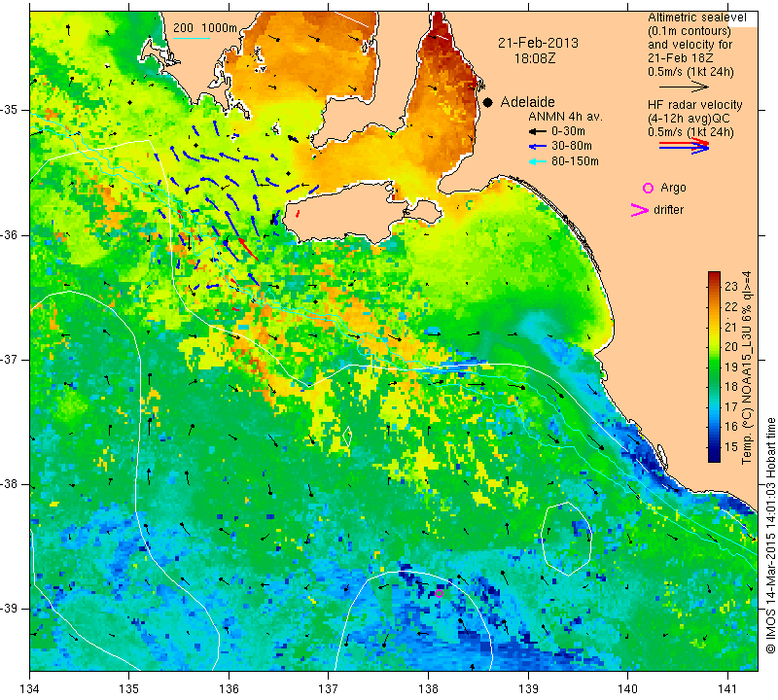The image size is (778, 700).
Task: Click the long red HF radar arrow near 36°S
Action: point(248,249)
